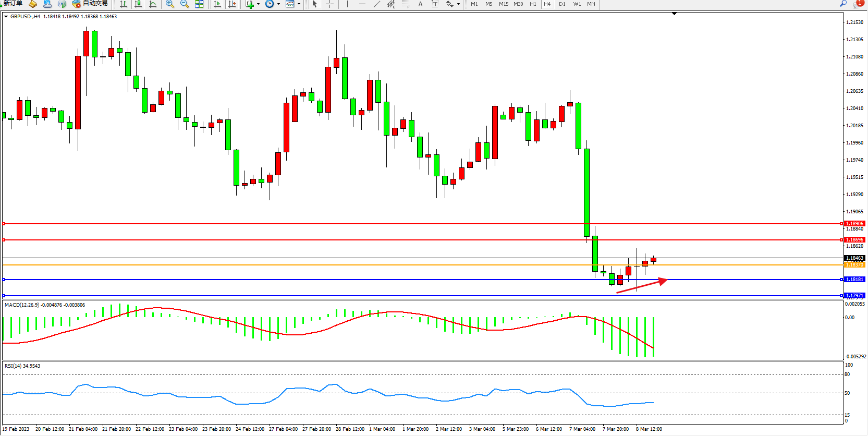Expand the chart templates dropdown arrow
The height and width of the screenshot is (436, 868).
299,4
